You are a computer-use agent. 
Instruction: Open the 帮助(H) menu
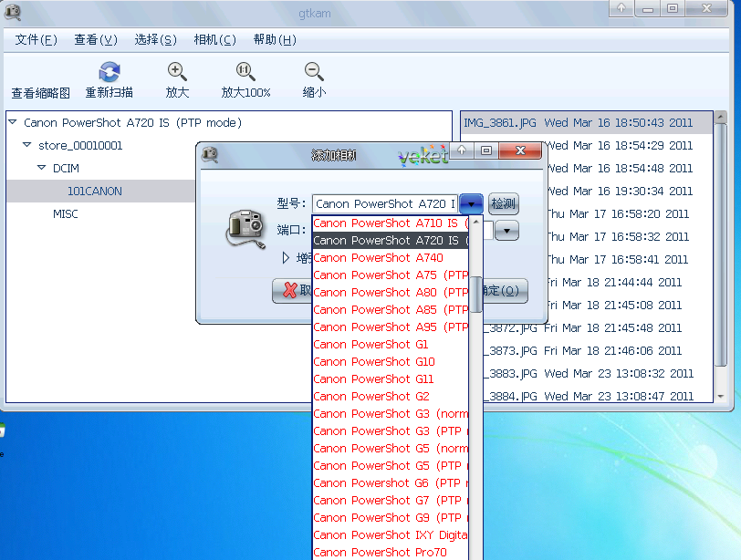275,39
